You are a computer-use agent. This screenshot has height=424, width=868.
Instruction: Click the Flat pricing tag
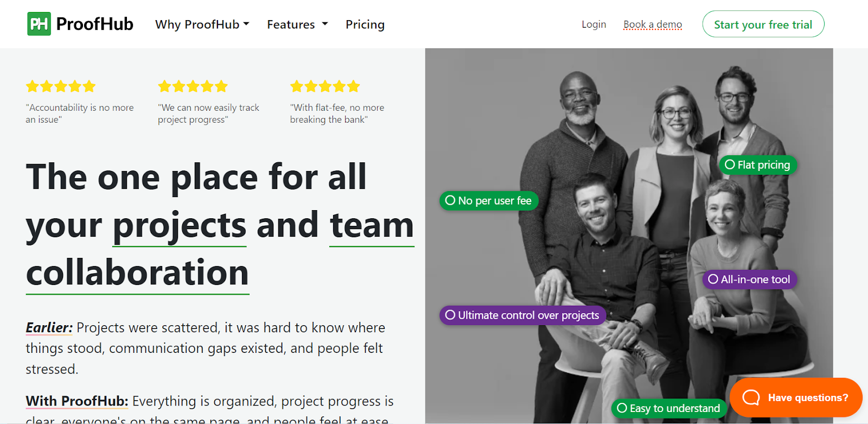point(758,164)
